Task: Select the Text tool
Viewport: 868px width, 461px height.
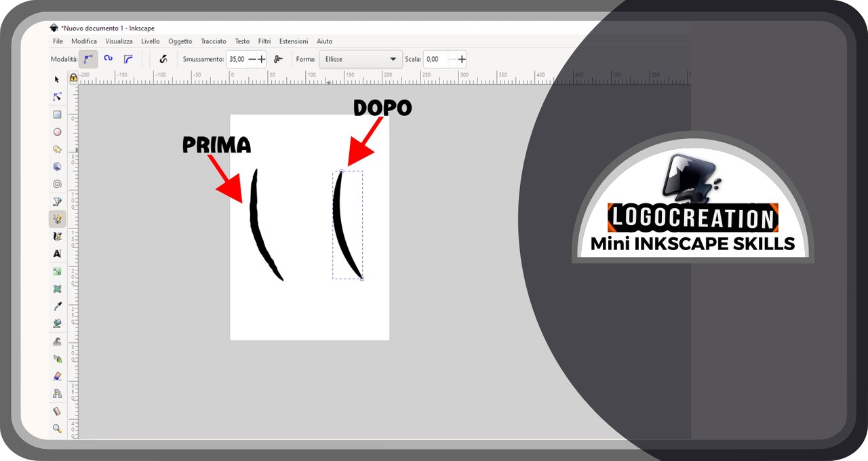Action: pos(57,254)
